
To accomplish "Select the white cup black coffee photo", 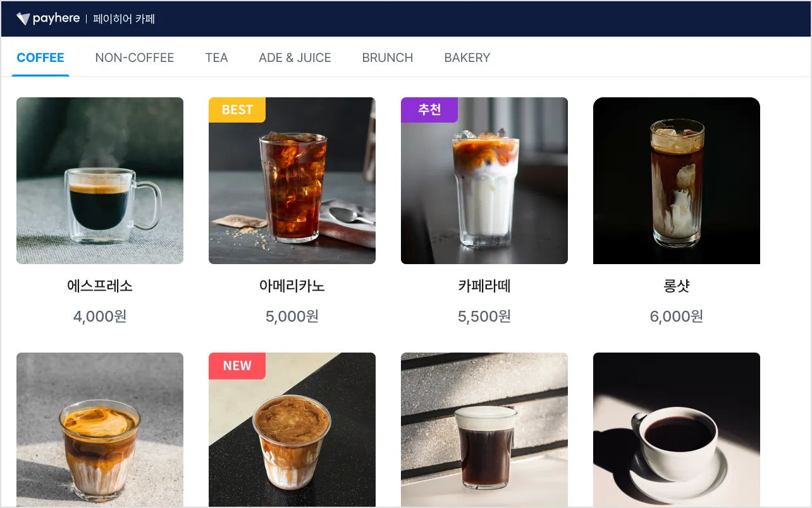I will coord(677,430).
